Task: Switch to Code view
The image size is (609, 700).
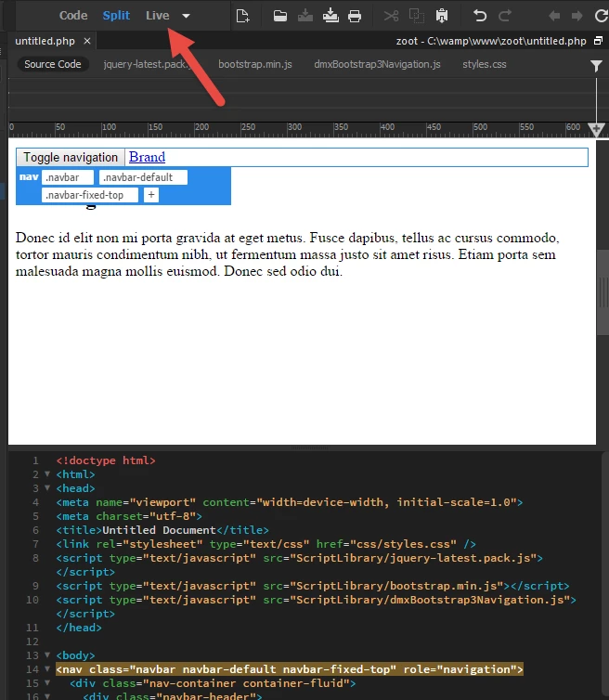Action: tap(73, 16)
